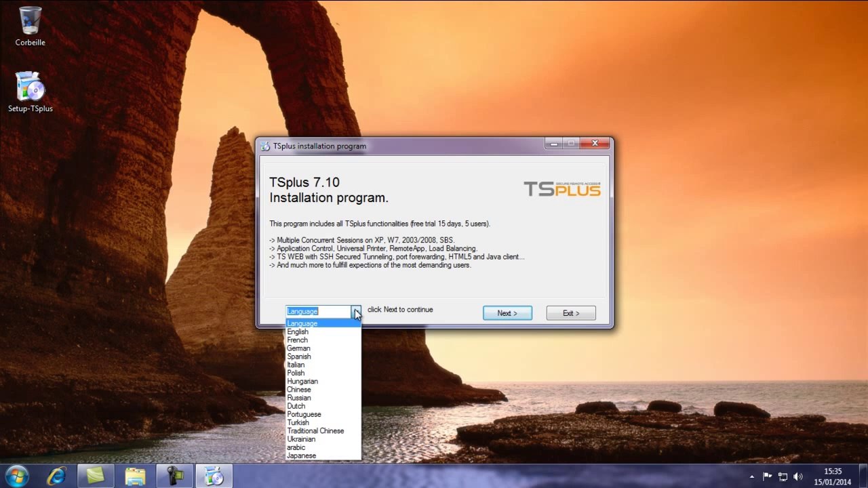The height and width of the screenshot is (488, 868).
Task: Click the Exit button in installer
Action: point(571,313)
